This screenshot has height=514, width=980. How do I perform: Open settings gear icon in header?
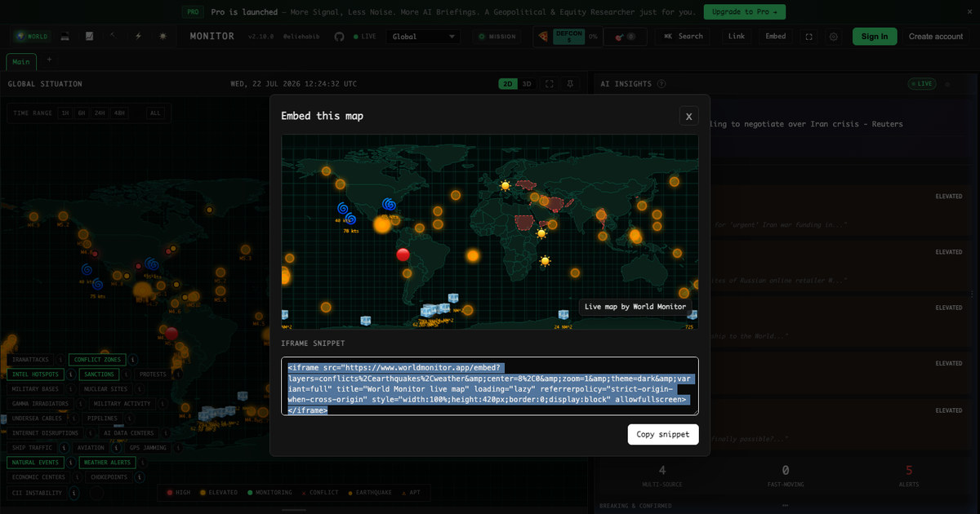tap(833, 36)
